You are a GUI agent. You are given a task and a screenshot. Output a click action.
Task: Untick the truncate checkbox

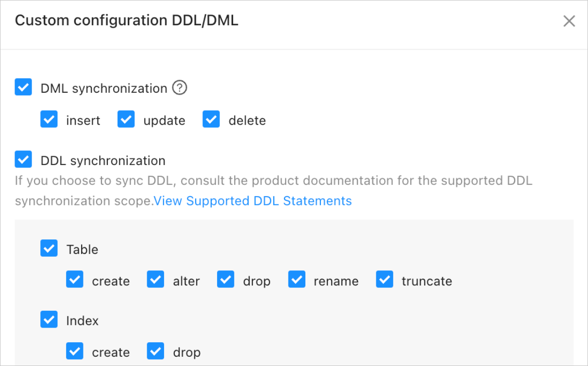(385, 280)
